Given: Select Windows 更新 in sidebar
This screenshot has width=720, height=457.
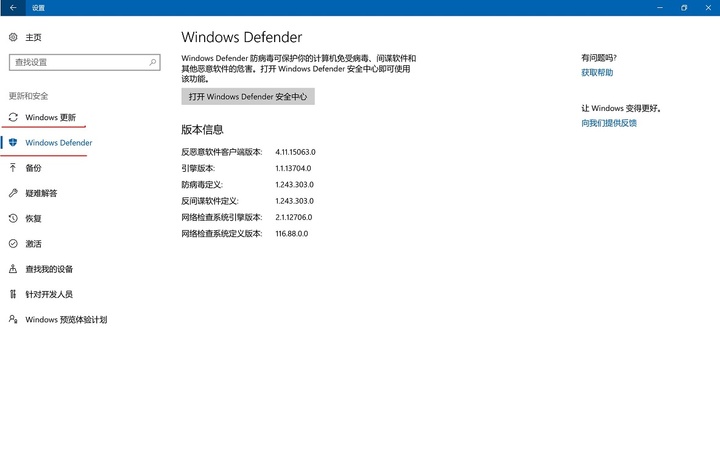Looking at the screenshot, I should tap(51, 118).
